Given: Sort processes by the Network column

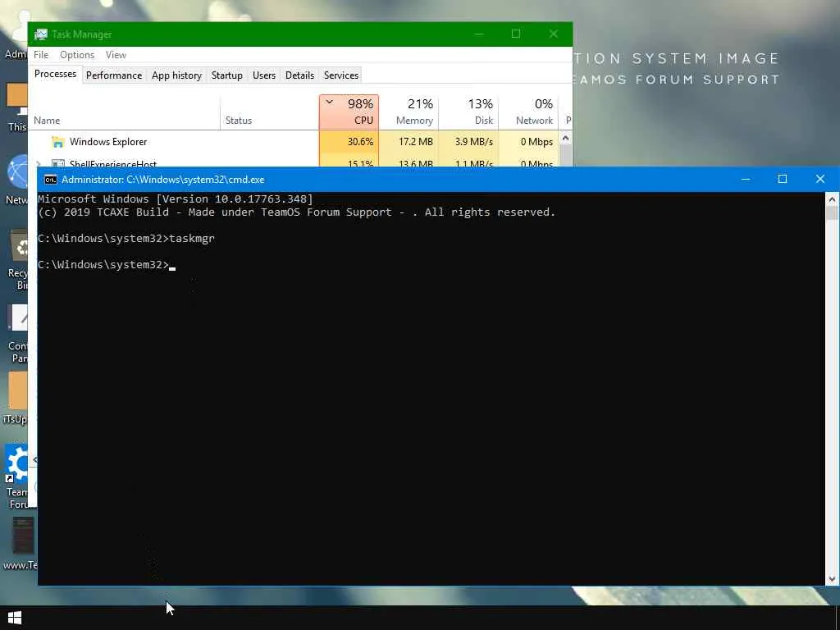Looking at the screenshot, I should 529,112.
